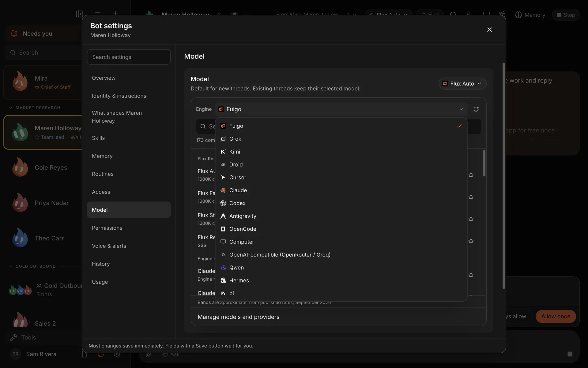The height and width of the screenshot is (368, 588).
Task: Choose Grok from the engine list
Action: 341,139
